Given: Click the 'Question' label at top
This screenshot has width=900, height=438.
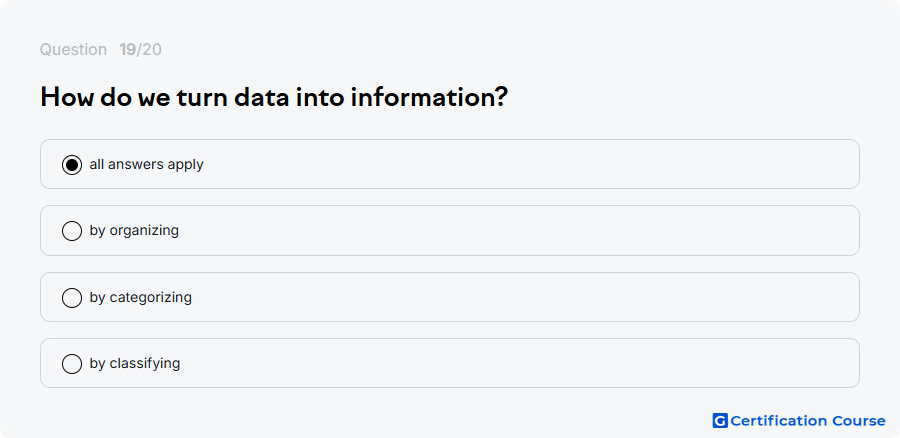Looking at the screenshot, I should (x=73, y=50).
